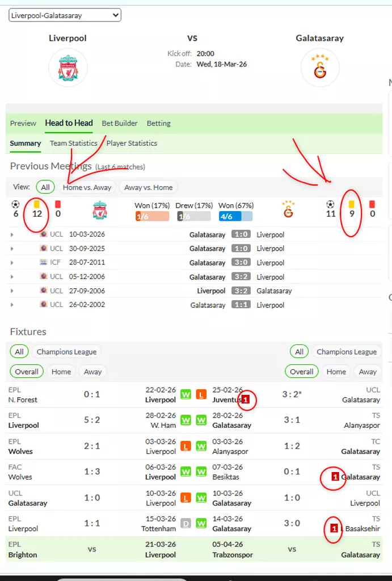Click the right Fixtures 'Champions League' filter button
This screenshot has width=392, height=581.
pos(347,352)
